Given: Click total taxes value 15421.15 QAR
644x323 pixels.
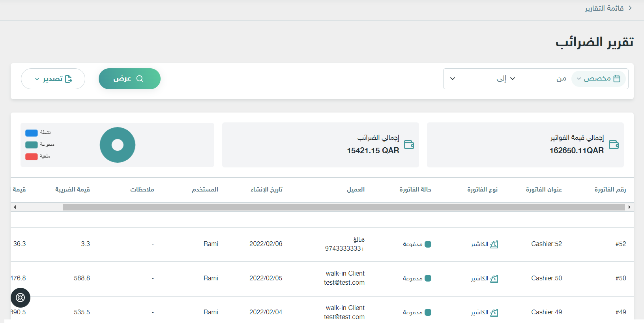Looking at the screenshot, I should [373, 150].
